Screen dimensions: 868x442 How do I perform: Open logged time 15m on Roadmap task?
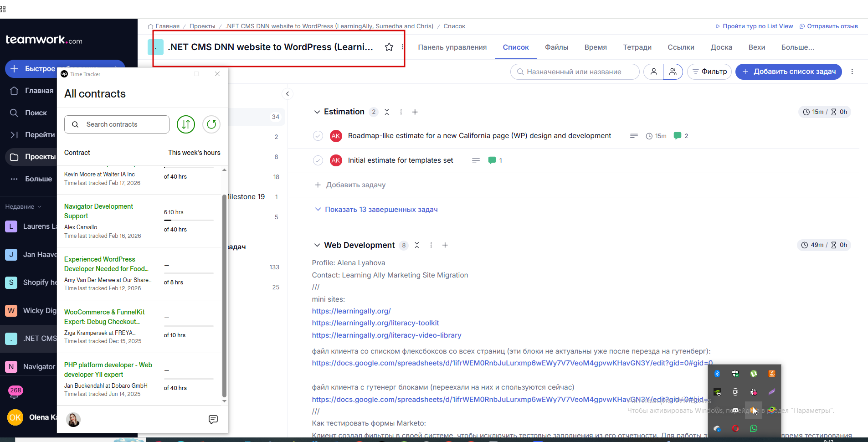click(656, 136)
